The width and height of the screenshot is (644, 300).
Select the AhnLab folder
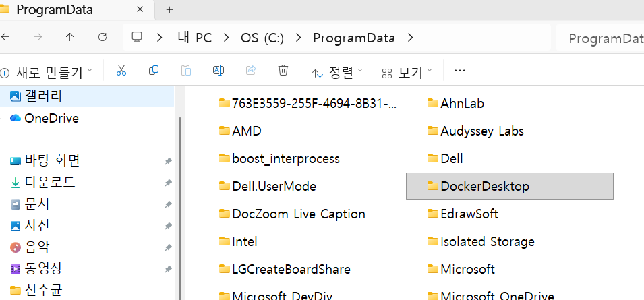click(x=455, y=103)
